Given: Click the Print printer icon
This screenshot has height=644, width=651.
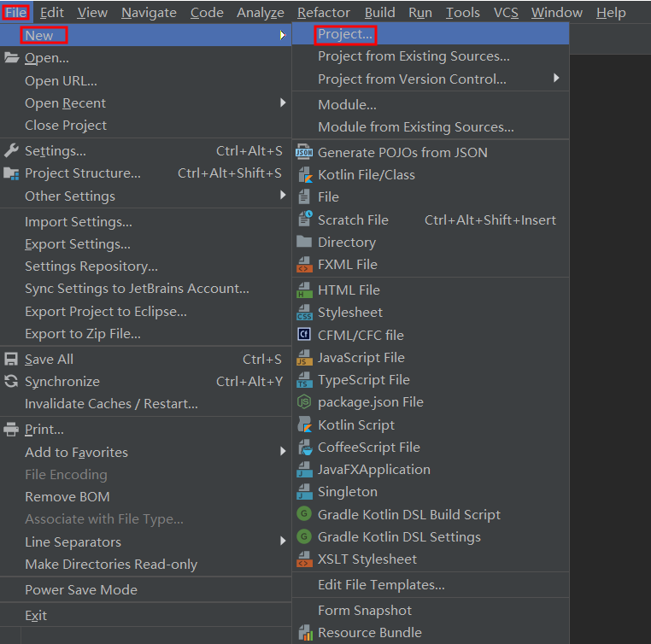Looking at the screenshot, I should click(11, 429).
